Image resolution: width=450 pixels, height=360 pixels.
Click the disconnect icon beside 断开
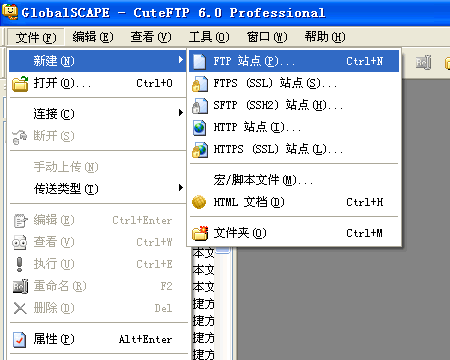tap(19, 137)
